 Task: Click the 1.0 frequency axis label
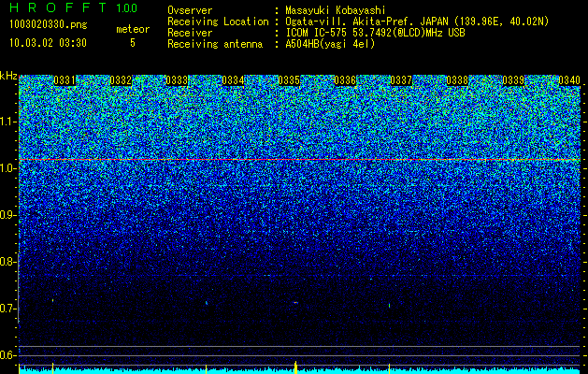point(7,168)
